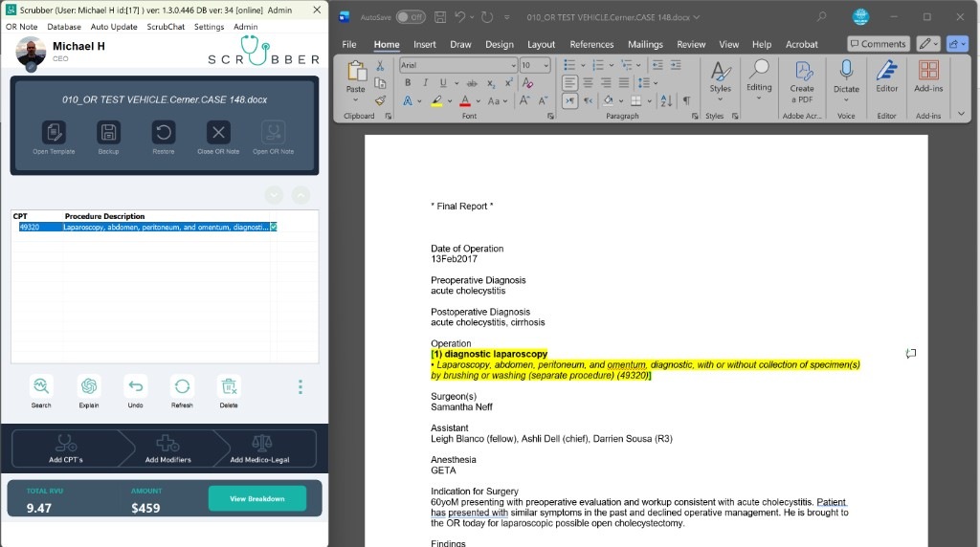This screenshot has width=980, height=547.
Task: Apply Subscript formatting in Word
Action: point(491,83)
